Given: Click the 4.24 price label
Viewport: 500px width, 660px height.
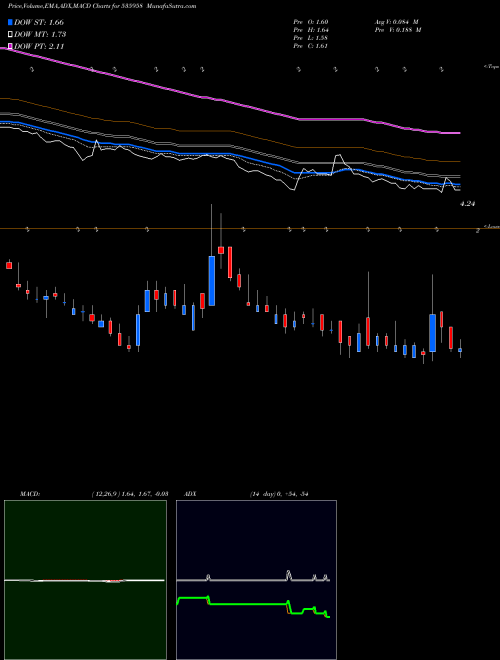Looking at the screenshot, I should pos(468,204).
